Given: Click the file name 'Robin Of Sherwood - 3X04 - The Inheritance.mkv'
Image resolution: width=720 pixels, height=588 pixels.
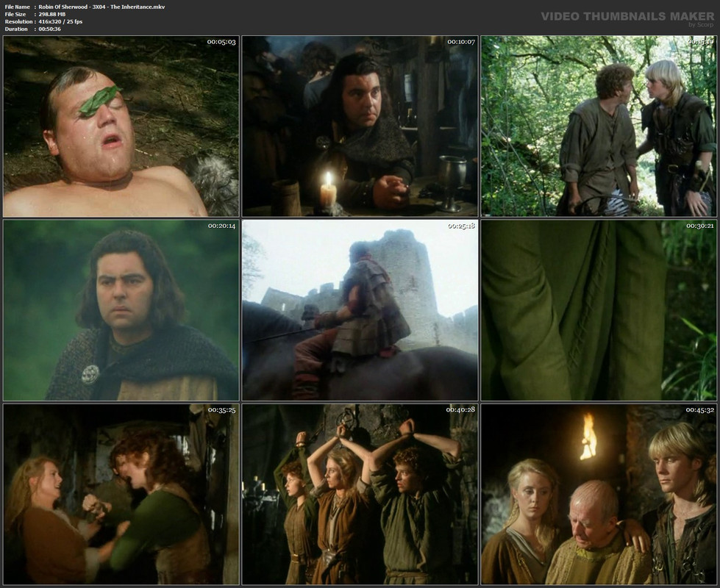Looking at the screenshot, I should tap(101, 7).
